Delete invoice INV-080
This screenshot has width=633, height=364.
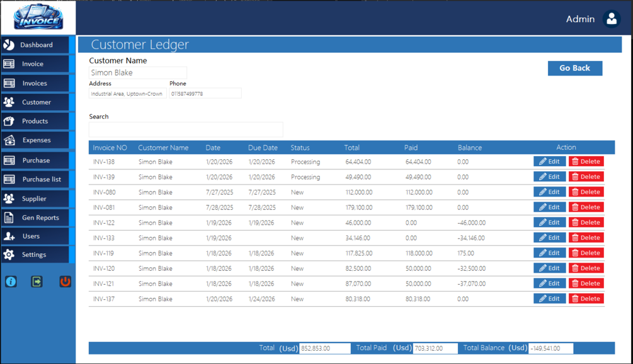(x=586, y=191)
